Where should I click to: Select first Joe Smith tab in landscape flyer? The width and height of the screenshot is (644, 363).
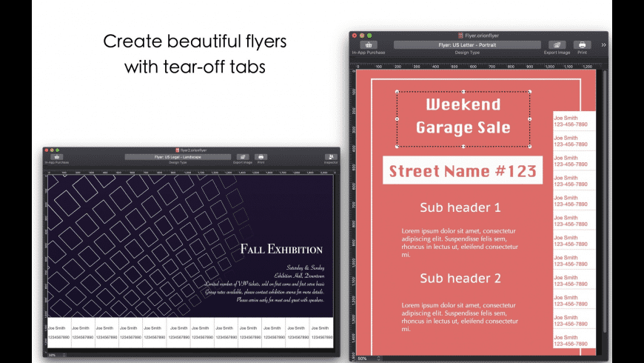(x=59, y=333)
